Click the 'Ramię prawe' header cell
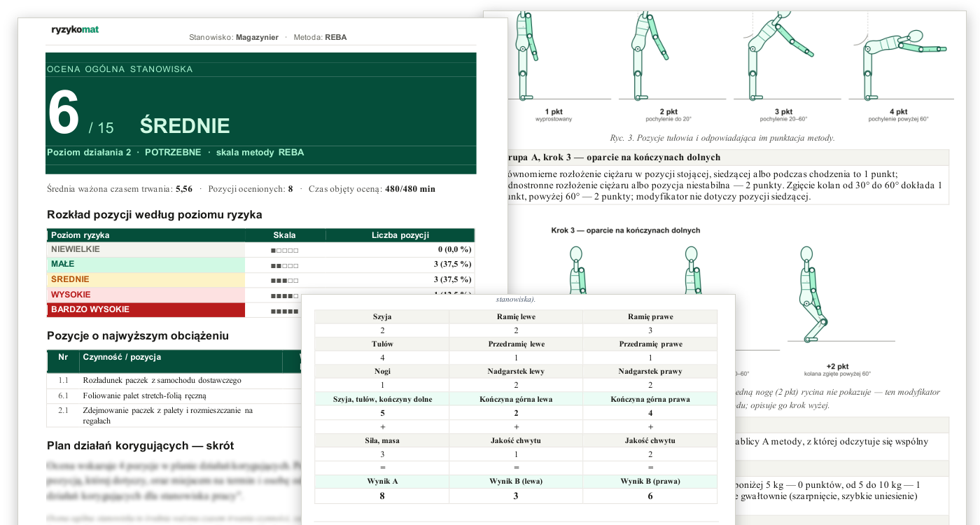 650,317
